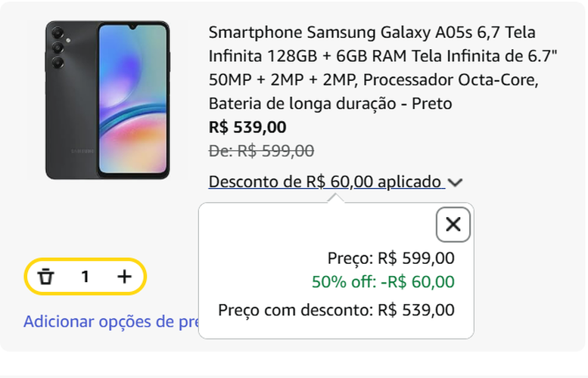Expand the chevron beside the applied discount
The height and width of the screenshot is (378, 588).
click(455, 182)
